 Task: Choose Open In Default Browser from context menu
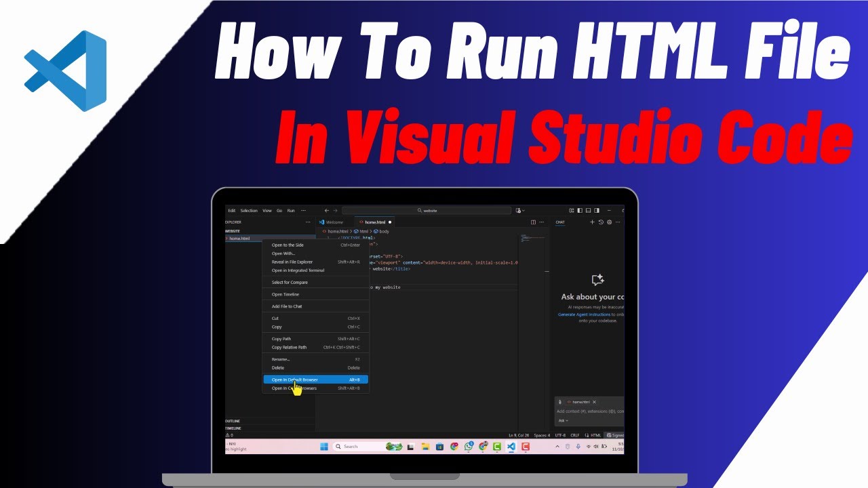pos(315,380)
